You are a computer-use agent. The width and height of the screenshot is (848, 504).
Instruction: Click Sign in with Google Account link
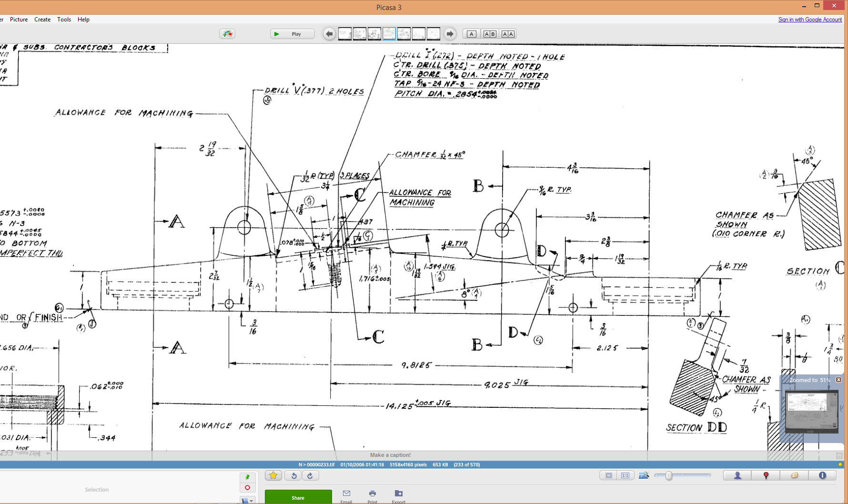click(x=810, y=20)
